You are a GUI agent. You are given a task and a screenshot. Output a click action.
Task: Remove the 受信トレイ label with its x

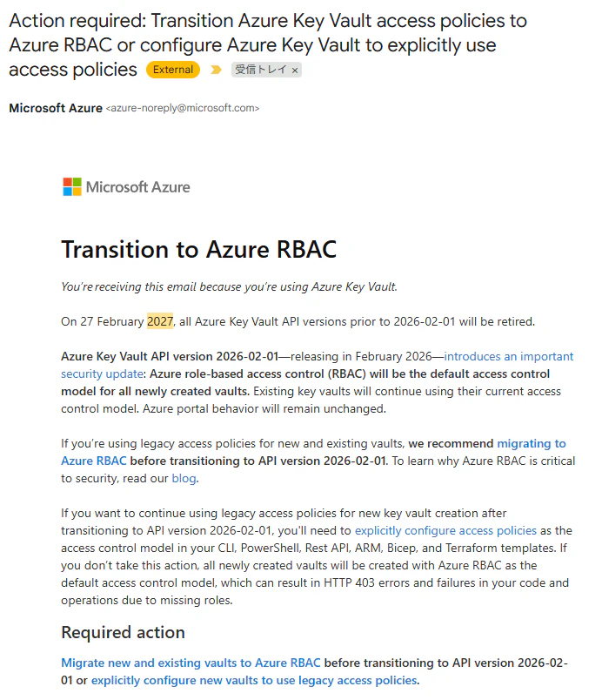(x=295, y=71)
